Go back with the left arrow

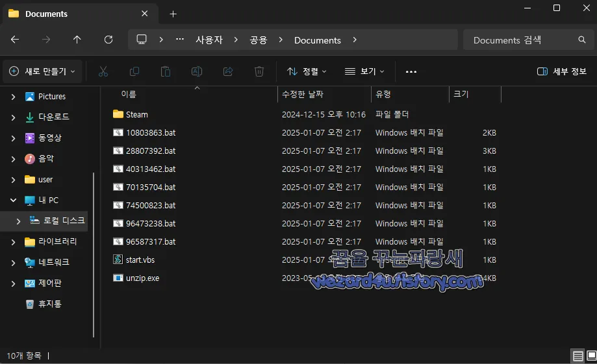[x=15, y=40]
